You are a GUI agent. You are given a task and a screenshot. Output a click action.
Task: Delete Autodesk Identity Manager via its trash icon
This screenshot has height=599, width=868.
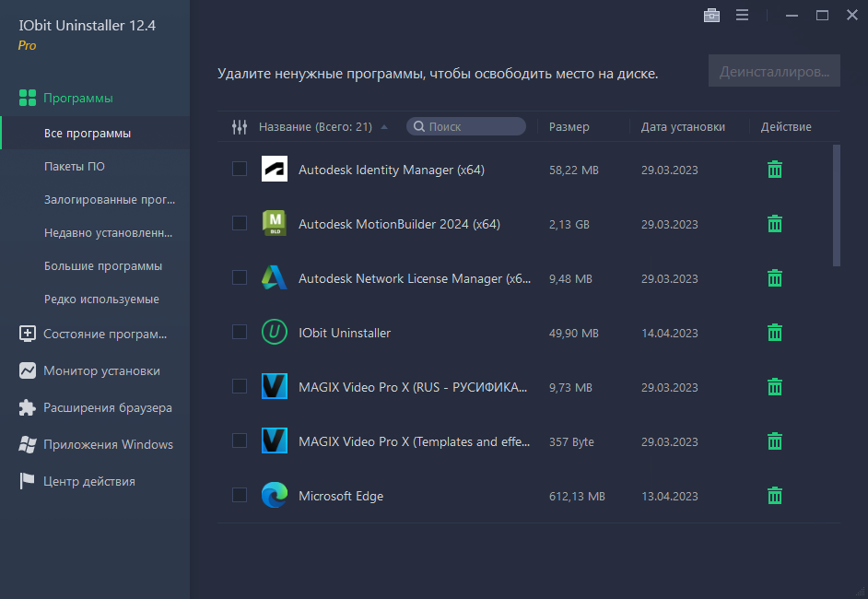coord(774,170)
